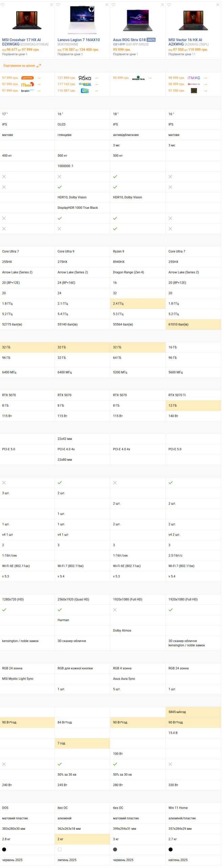Screen dimensions: 224x868
Task: Toggle favorite heart for Asus ROG Strix G18
Action: click(x=114, y=5)
